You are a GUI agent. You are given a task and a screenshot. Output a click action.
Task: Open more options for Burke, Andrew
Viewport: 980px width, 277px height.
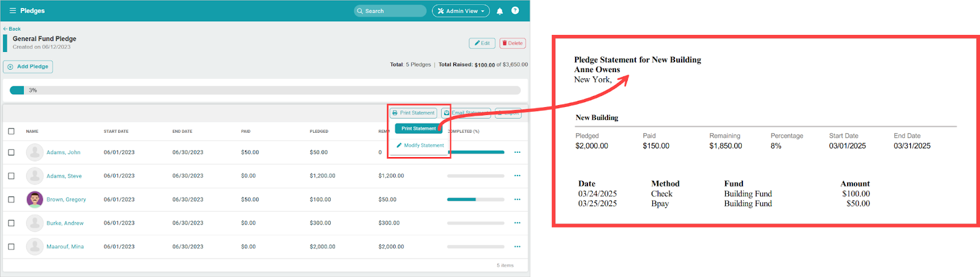(517, 223)
